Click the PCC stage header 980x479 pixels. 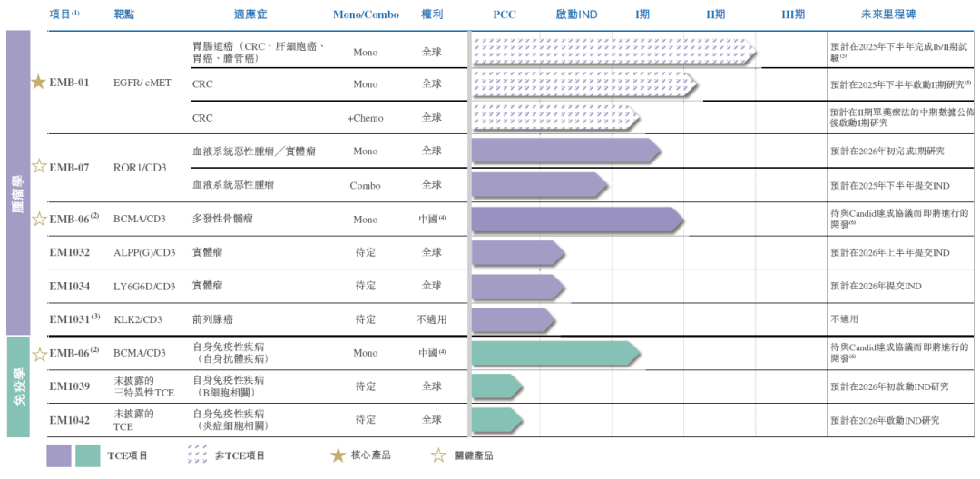pos(505,15)
